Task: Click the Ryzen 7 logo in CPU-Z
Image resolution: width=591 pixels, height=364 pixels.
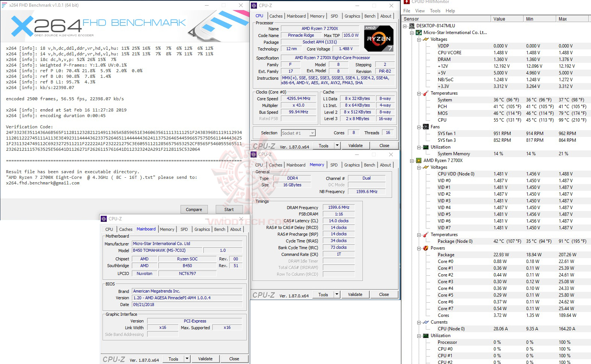Action: tap(379, 39)
